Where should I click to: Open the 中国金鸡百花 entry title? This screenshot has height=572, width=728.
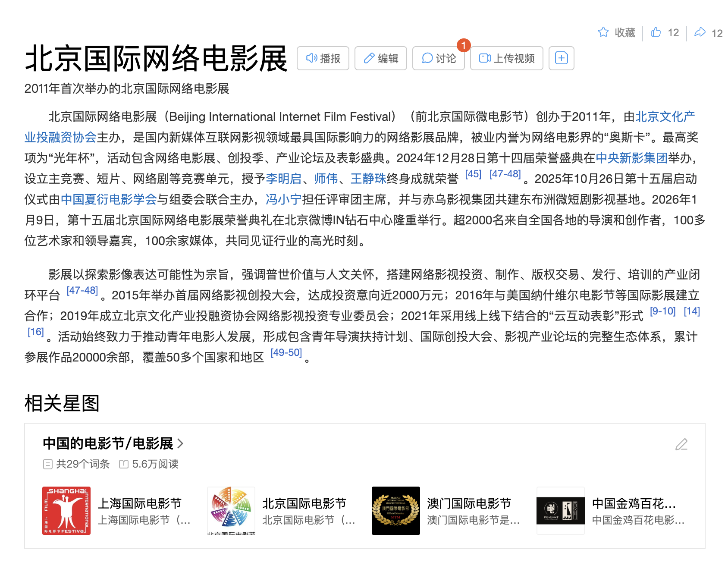634,503
